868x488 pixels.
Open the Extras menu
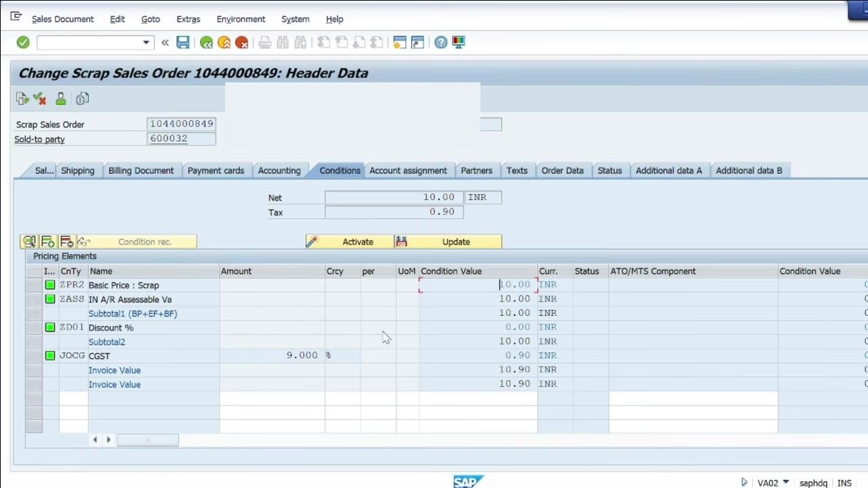[x=189, y=19]
